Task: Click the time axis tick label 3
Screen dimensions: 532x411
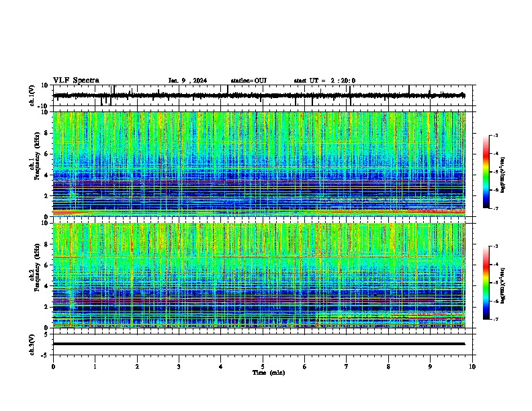Action: (x=179, y=367)
